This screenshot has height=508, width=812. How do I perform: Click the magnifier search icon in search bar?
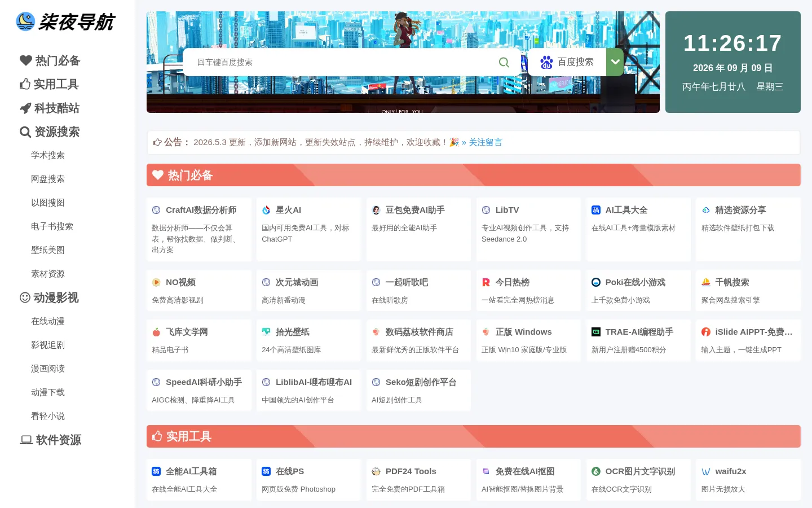coord(504,62)
